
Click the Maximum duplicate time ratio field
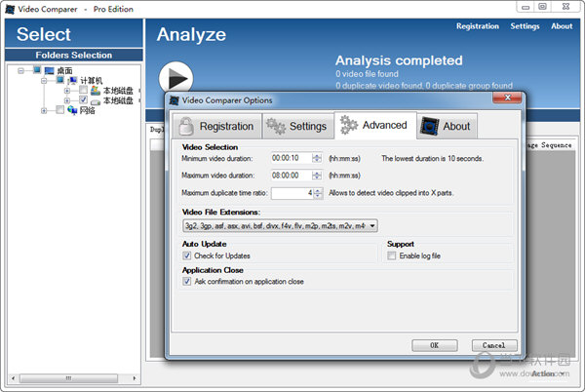292,193
